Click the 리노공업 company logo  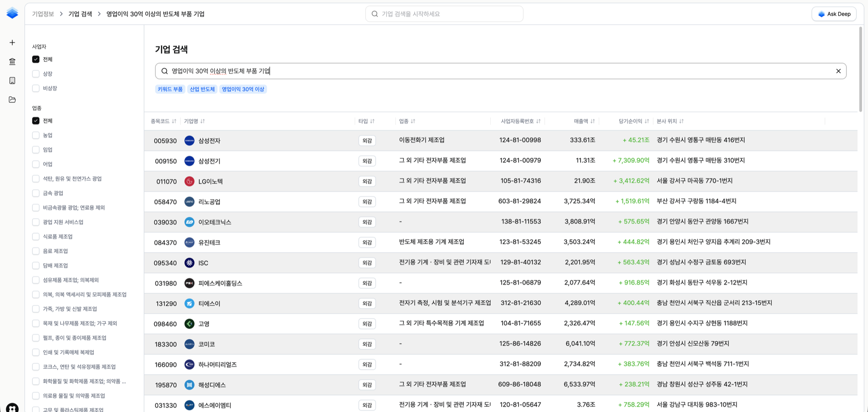pyautogui.click(x=189, y=202)
